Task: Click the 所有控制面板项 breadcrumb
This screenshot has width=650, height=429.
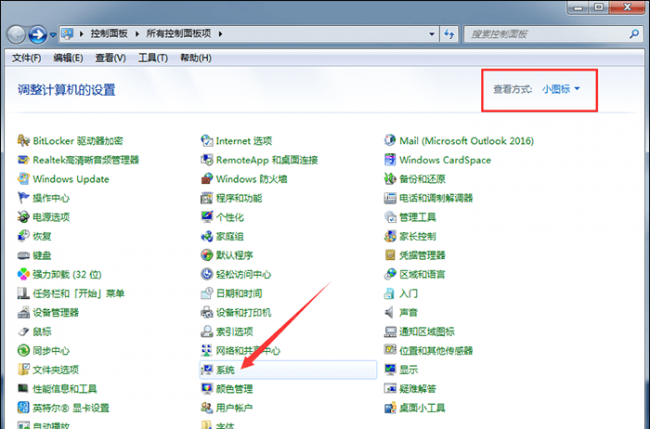Action: click(x=179, y=34)
